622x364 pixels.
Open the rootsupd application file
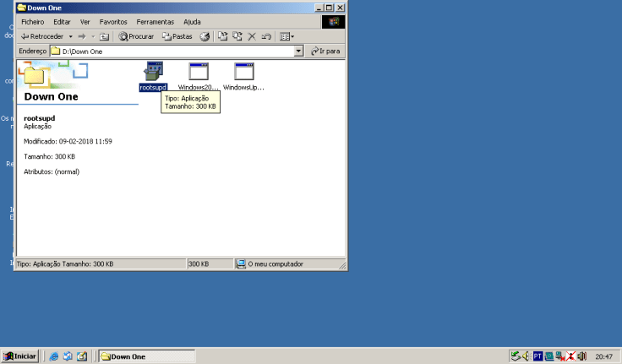tap(154, 72)
